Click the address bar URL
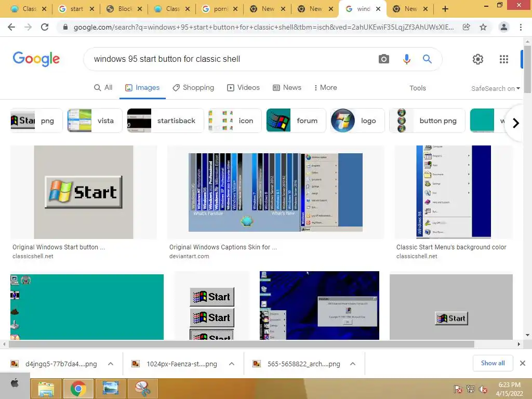This screenshot has height=399, width=532. click(x=263, y=27)
